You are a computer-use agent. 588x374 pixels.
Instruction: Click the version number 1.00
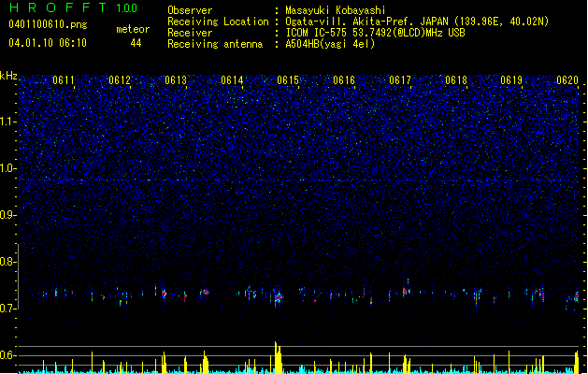[127, 8]
